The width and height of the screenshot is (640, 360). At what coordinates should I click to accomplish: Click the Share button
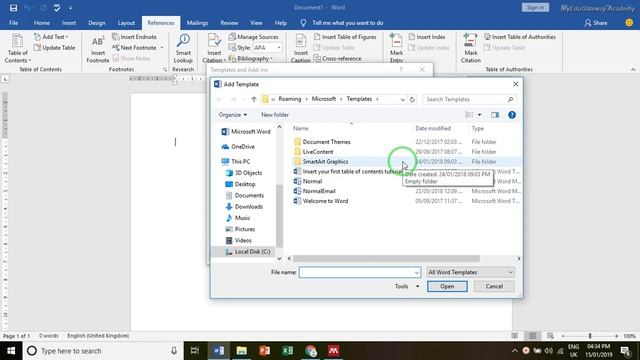point(596,23)
